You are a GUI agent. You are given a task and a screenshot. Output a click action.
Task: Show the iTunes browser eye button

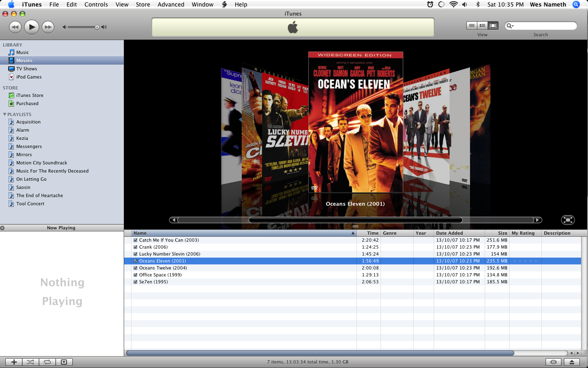[553, 362]
